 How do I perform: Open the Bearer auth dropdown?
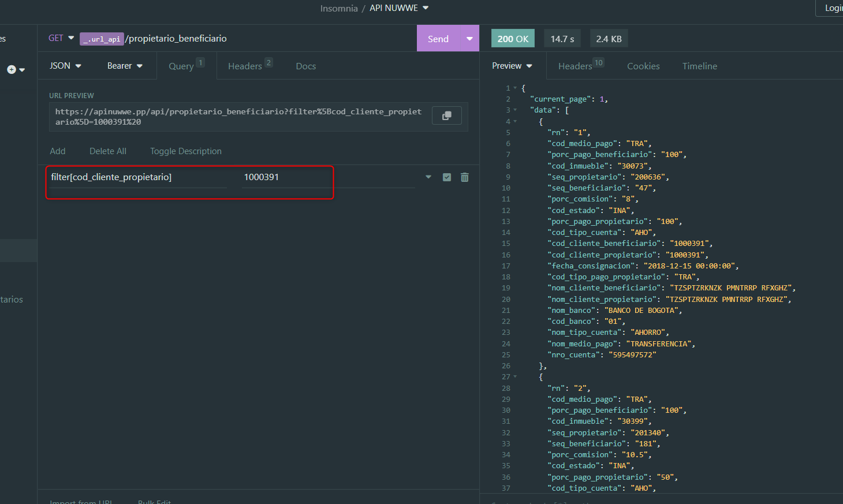click(x=125, y=66)
